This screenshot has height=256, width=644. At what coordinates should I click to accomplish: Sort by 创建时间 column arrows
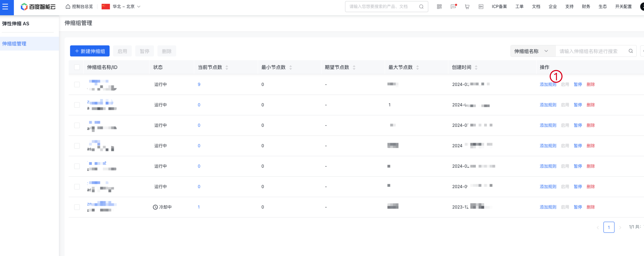coord(476,67)
